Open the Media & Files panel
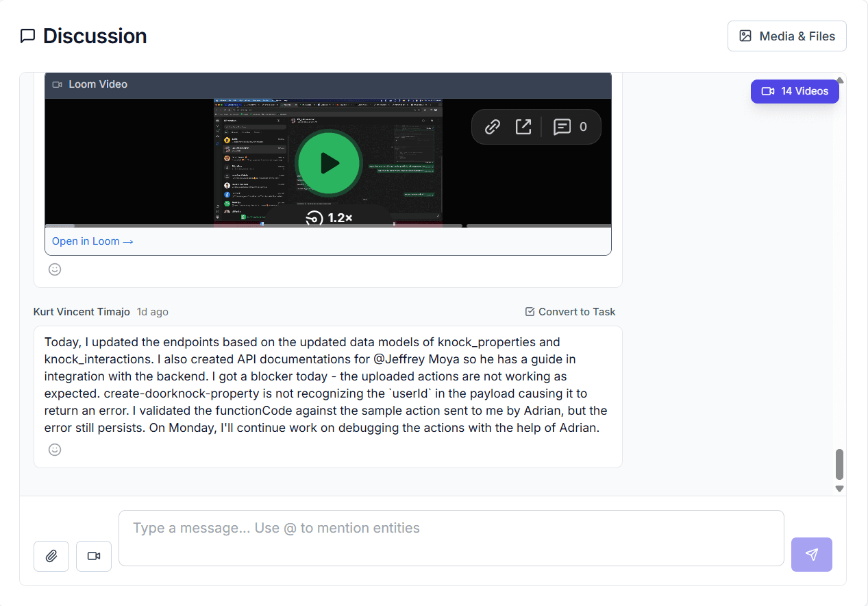The height and width of the screenshot is (606, 868). click(x=786, y=36)
